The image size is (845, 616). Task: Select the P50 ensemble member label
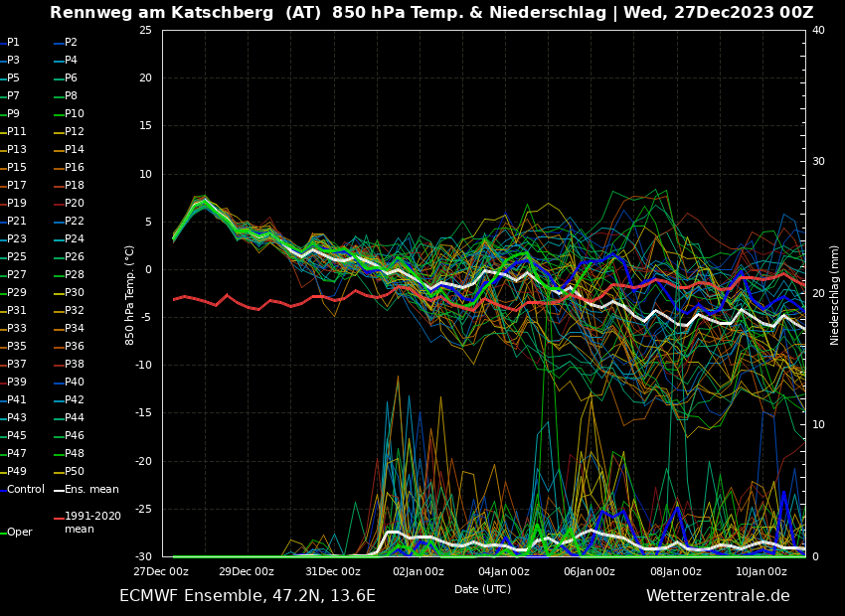[74, 472]
